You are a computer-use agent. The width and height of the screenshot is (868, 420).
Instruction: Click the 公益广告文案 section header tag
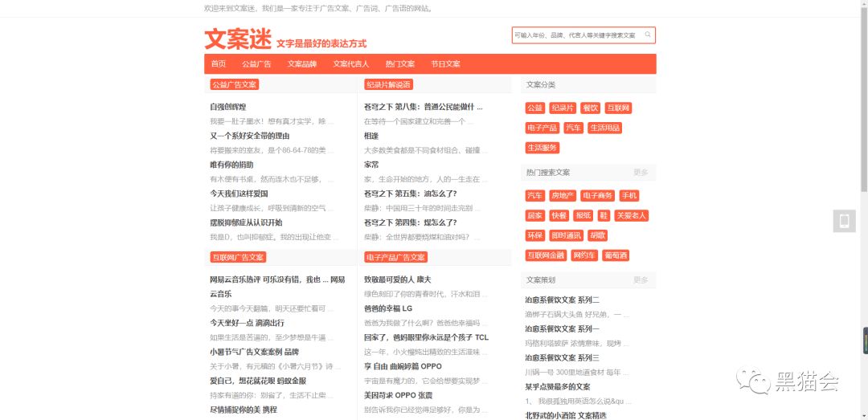pos(234,84)
